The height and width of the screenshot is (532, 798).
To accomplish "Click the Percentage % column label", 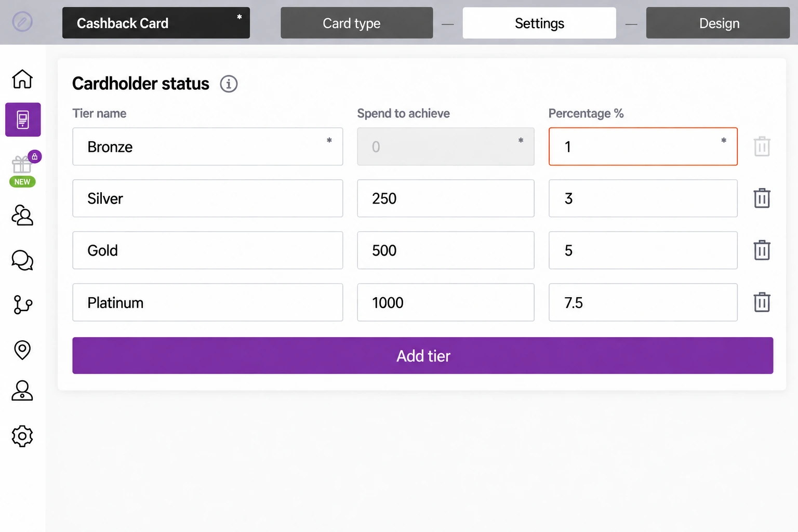I will [x=586, y=113].
